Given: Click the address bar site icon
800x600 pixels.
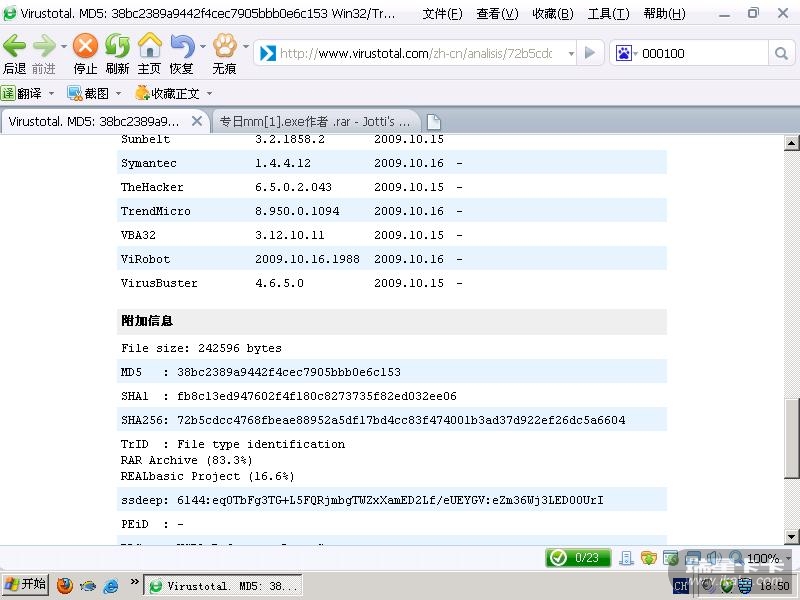Looking at the screenshot, I should [268, 53].
